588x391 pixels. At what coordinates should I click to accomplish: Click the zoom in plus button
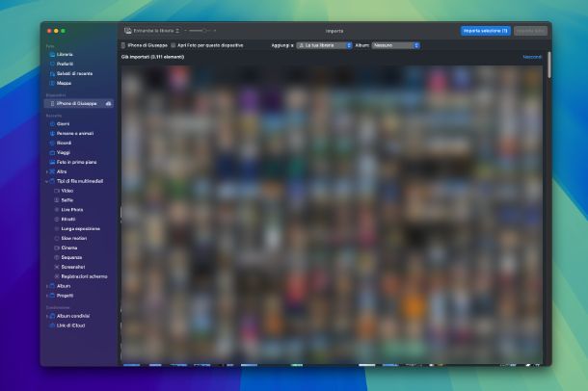point(215,31)
